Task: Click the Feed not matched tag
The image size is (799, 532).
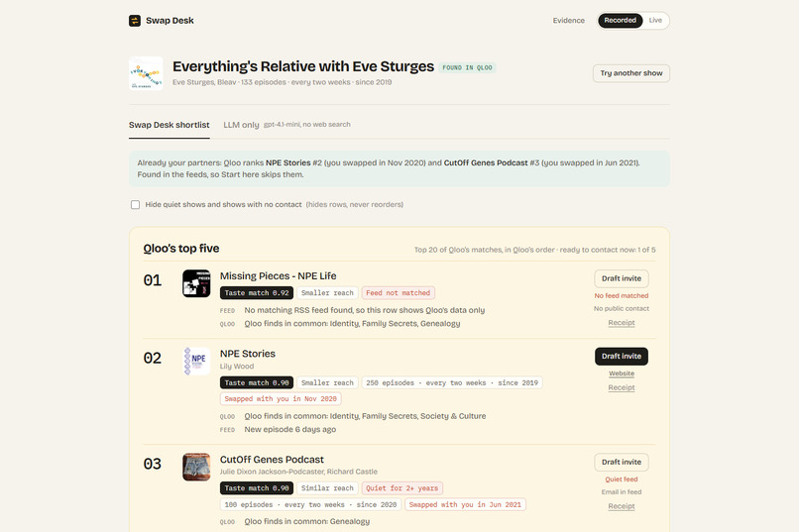Action: [x=398, y=292]
